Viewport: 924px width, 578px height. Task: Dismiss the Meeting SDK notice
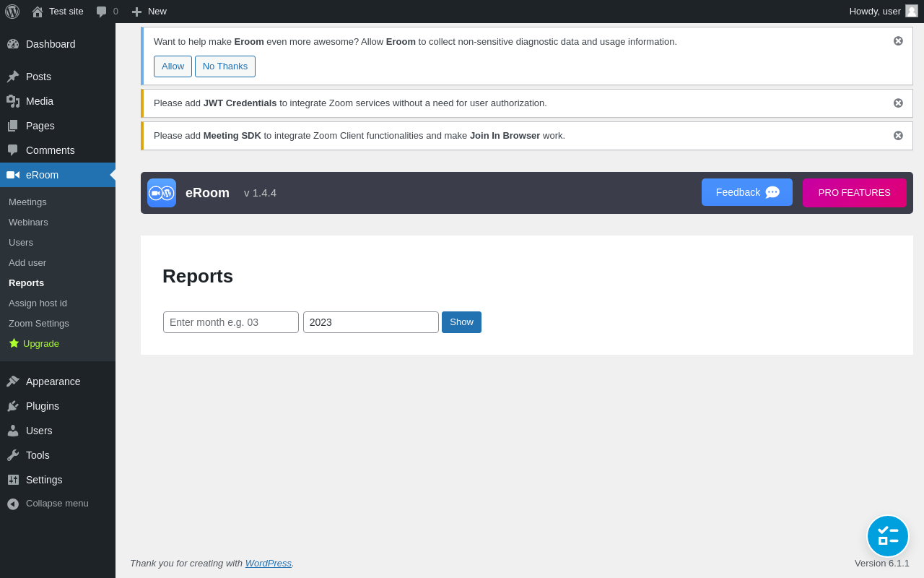coord(898,136)
